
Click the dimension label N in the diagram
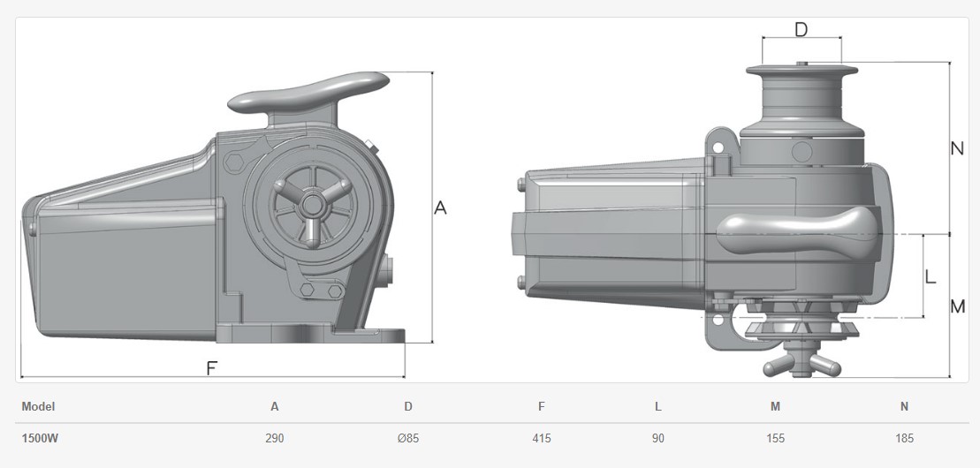956,148
